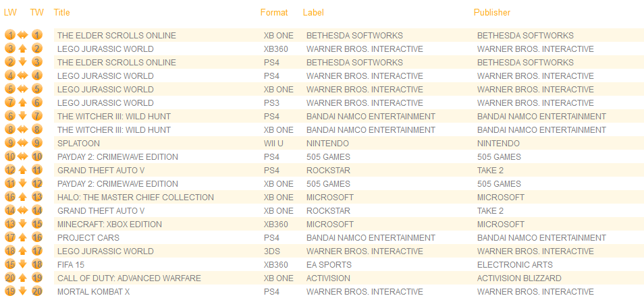Click the no-change icon in Payday 2 PS4 row
The height and width of the screenshot is (298, 644).
click(x=23, y=156)
